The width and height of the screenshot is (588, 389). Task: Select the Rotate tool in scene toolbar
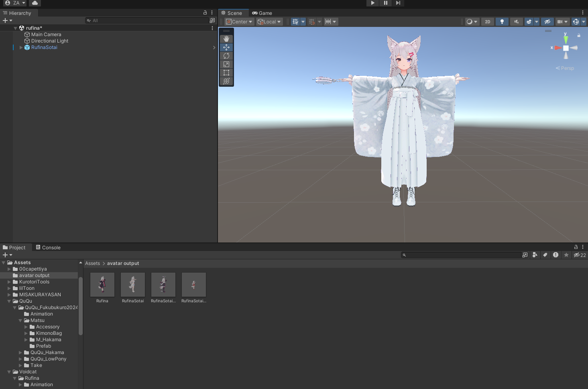pyautogui.click(x=226, y=56)
